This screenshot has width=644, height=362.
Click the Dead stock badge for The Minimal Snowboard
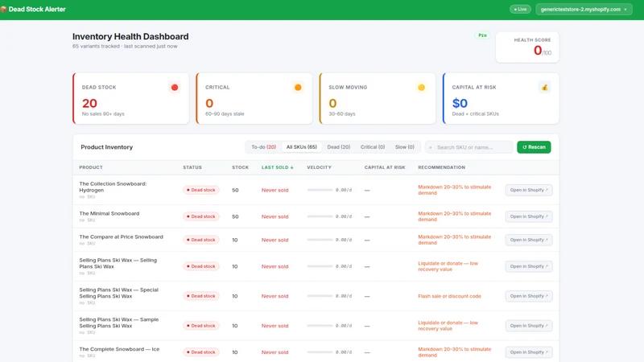[201, 216]
